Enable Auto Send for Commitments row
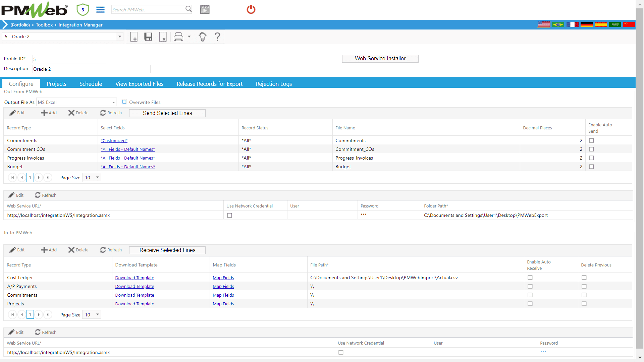The width and height of the screenshot is (644, 362). click(591, 141)
